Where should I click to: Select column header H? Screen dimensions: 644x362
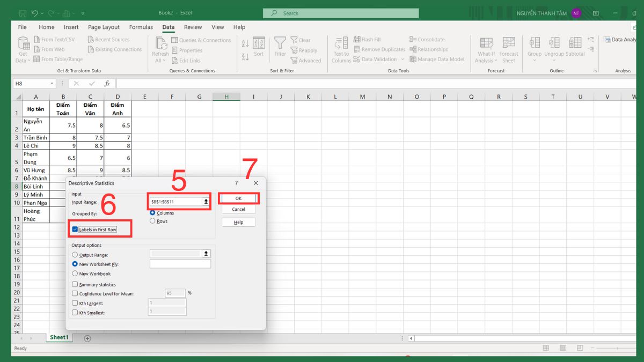coord(226,97)
